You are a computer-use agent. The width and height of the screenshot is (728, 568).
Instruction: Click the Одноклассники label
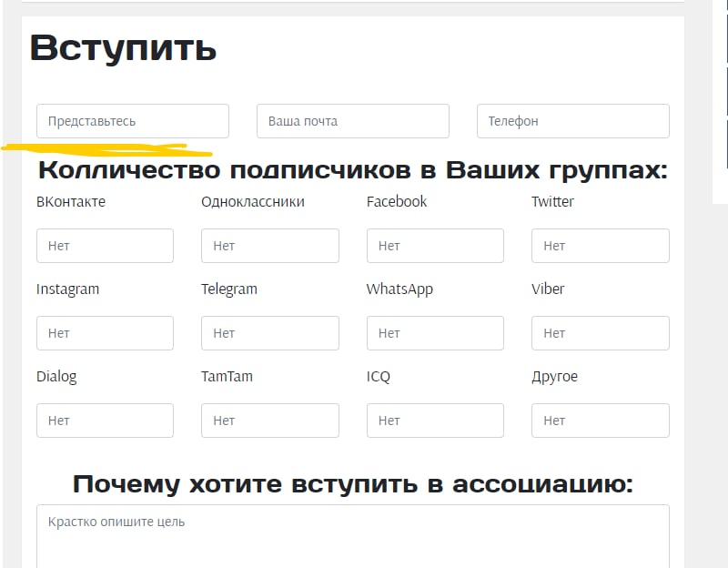tap(253, 201)
